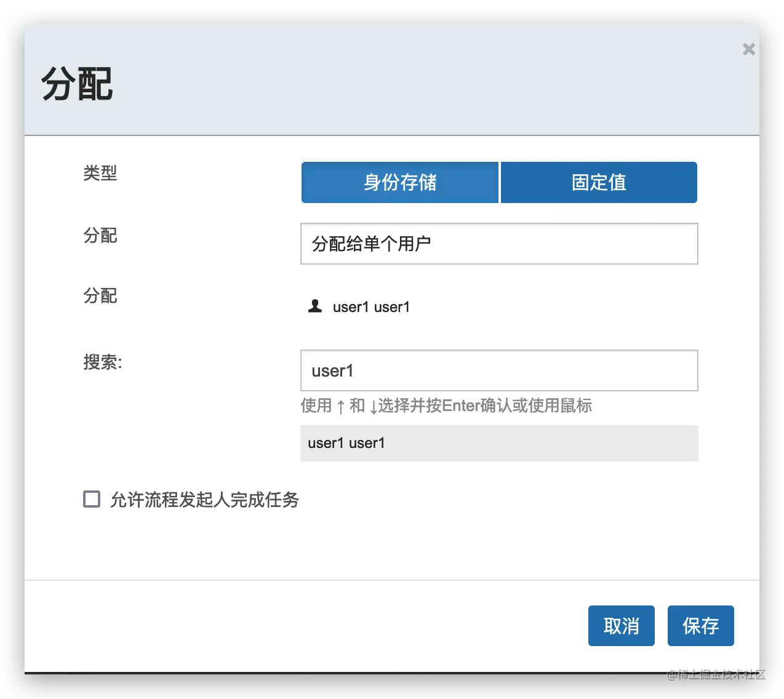Click the 搜索: label
The height and width of the screenshot is (699, 784).
coord(103,362)
